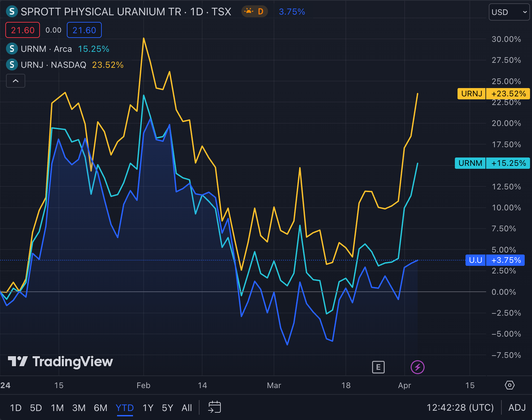The image size is (532, 420).
Task: Open chart settings hexagon gear icon
Action: coord(510,385)
